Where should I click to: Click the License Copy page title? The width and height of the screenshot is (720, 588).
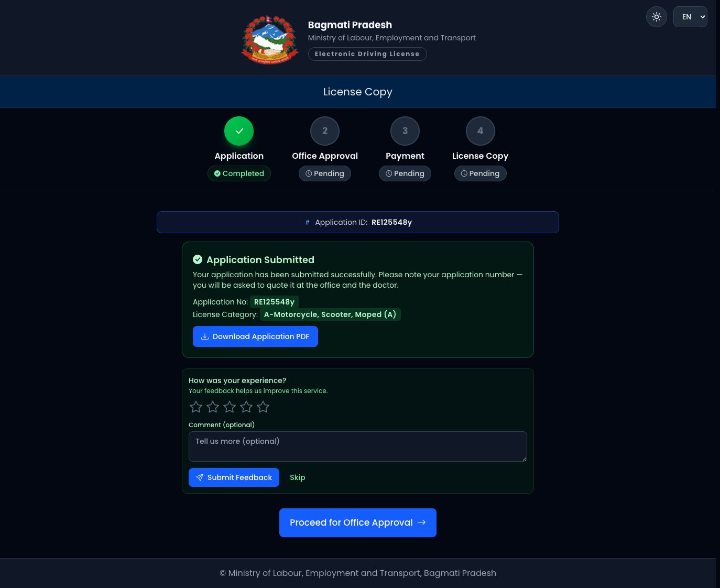pos(358,92)
